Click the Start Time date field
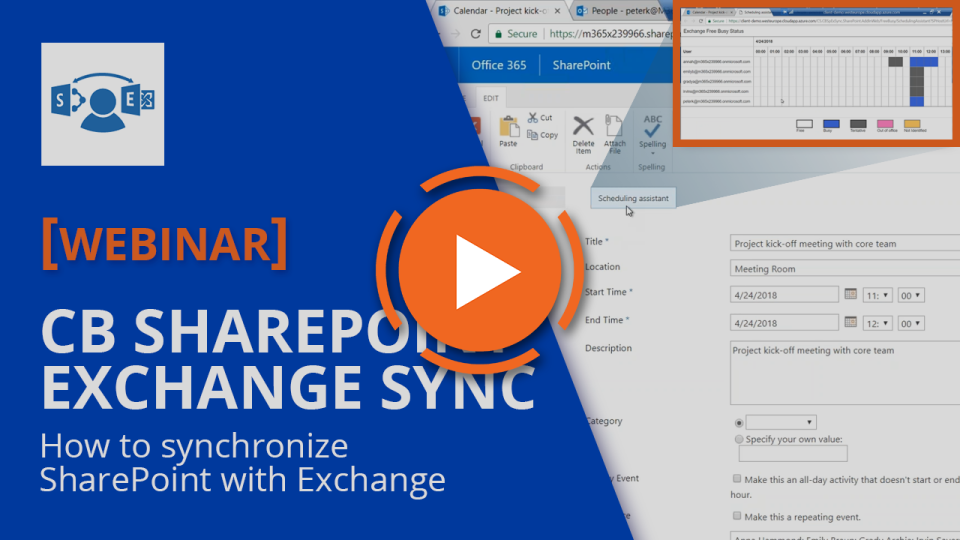Image resolution: width=960 pixels, height=540 pixels. point(784,294)
